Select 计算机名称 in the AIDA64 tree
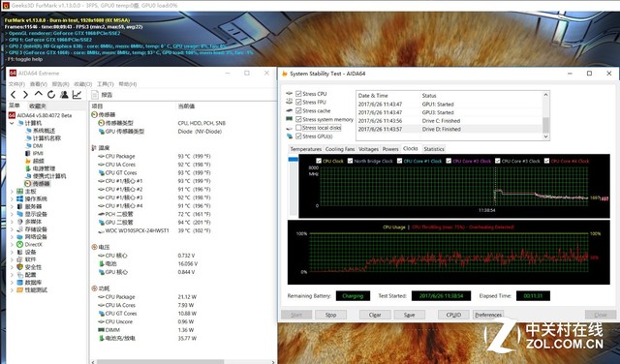This screenshot has height=364, width=620. [x=46, y=137]
